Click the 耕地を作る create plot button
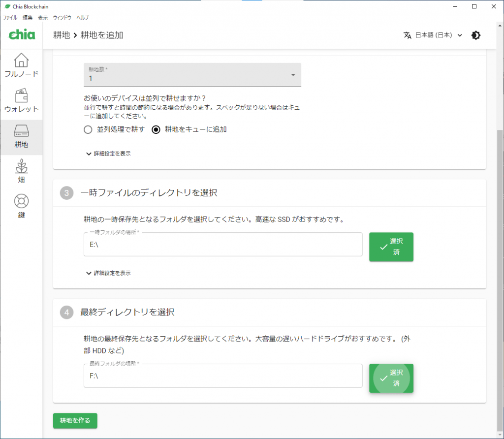Image resolution: width=504 pixels, height=439 pixels. point(75,420)
